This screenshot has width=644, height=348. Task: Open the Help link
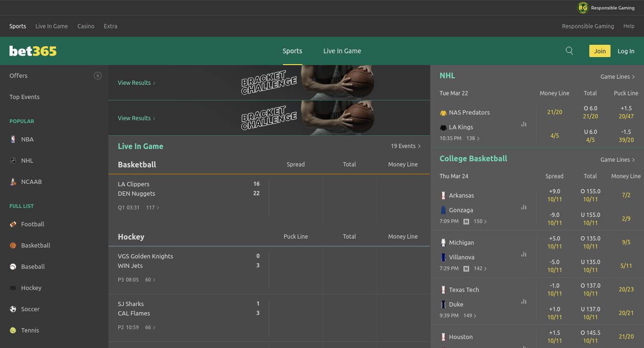point(629,26)
